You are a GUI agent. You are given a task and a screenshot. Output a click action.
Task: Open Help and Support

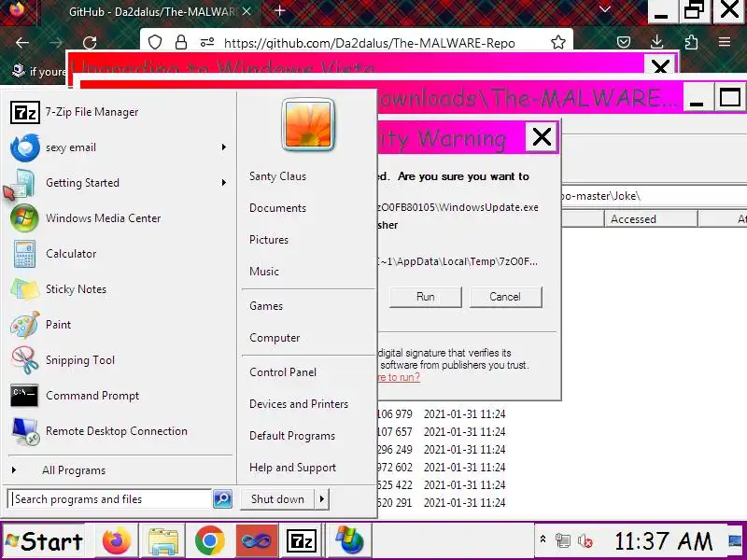tap(292, 468)
